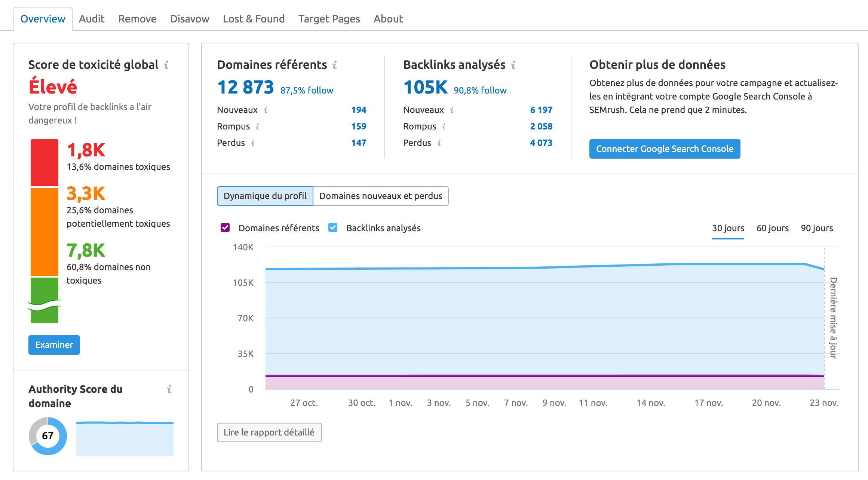Open the info tooltip for Score de toxicité global

(x=167, y=65)
